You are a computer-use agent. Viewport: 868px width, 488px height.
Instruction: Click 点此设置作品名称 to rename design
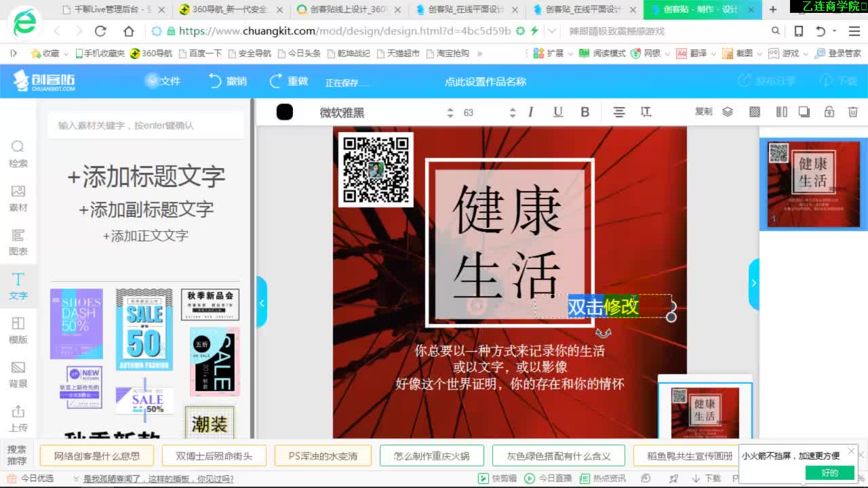(x=487, y=81)
